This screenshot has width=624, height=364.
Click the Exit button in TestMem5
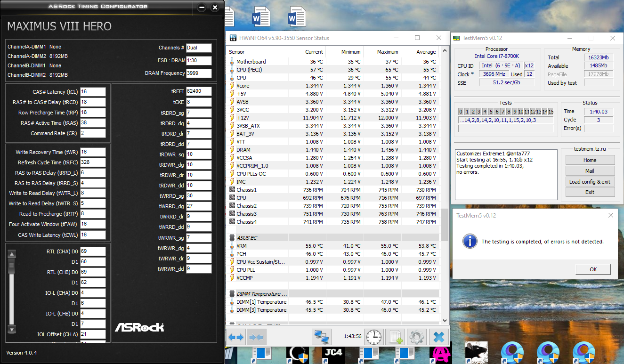click(590, 192)
